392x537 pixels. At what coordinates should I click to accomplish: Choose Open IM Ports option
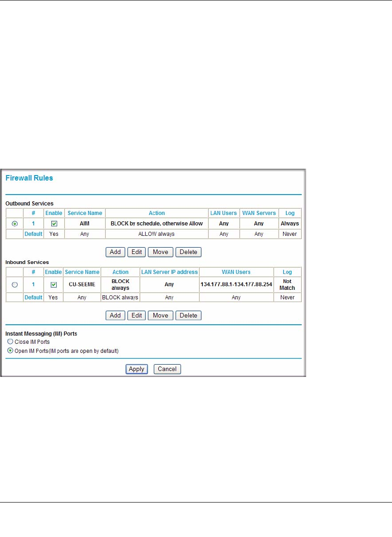(x=10, y=350)
